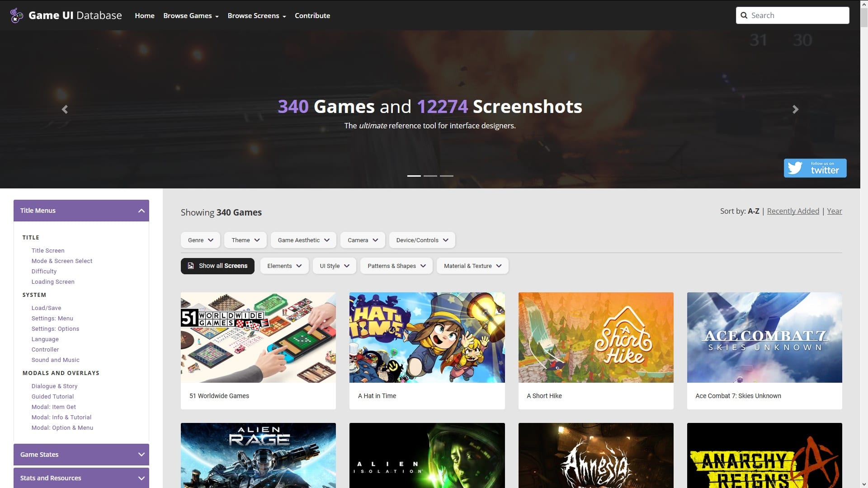The height and width of the screenshot is (488, 868).
Task: Select second carousel slide indicator
Action: point(430,176)
